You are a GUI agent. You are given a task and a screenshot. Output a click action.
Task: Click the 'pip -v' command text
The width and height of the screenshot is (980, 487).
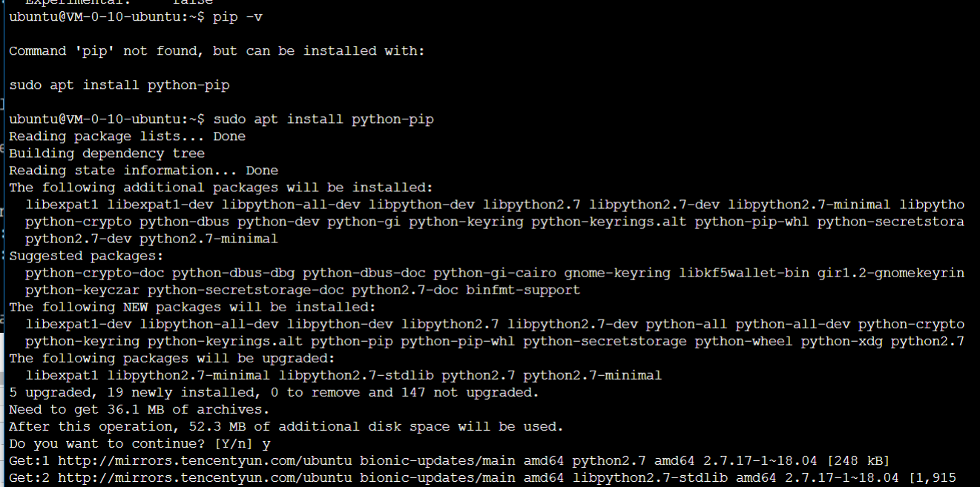(237, 17)
